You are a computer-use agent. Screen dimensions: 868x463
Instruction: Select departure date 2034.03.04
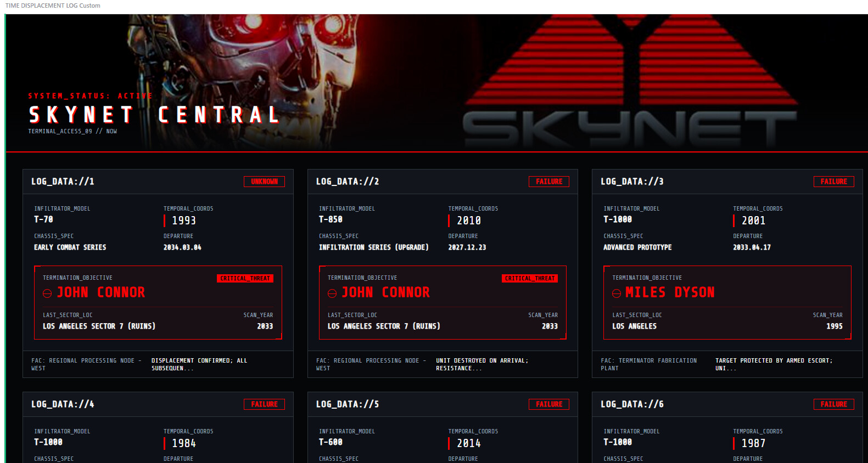[x=182, y=247]
